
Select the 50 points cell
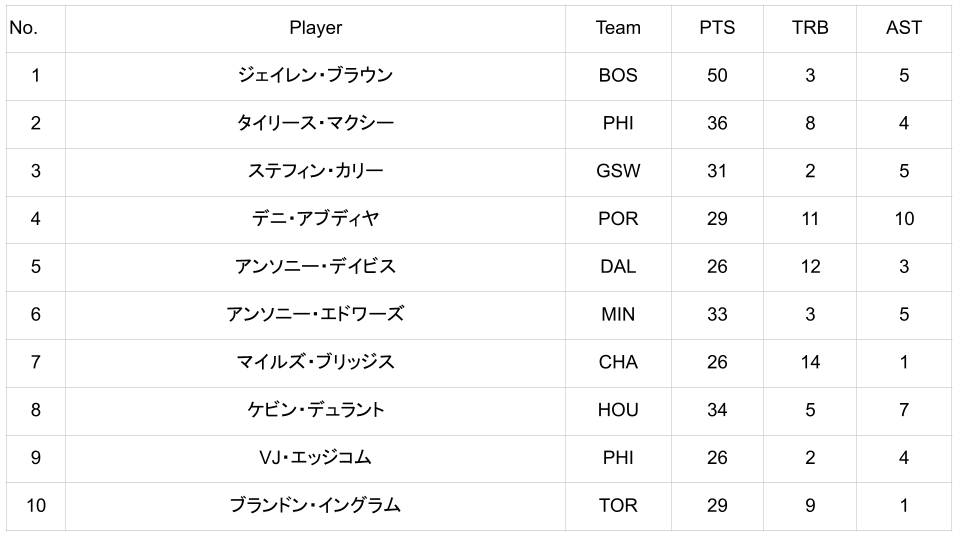click(716, 76)
